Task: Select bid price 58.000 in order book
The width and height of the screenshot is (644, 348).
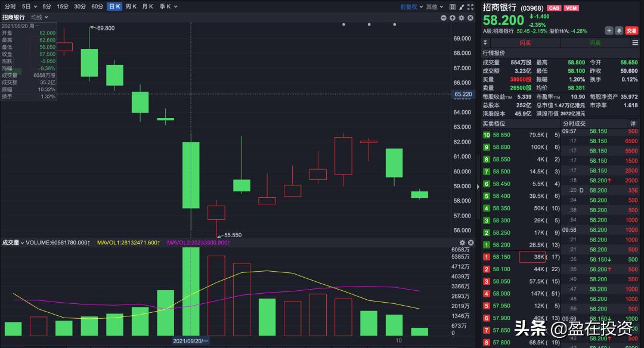Action: coord(501,294)
